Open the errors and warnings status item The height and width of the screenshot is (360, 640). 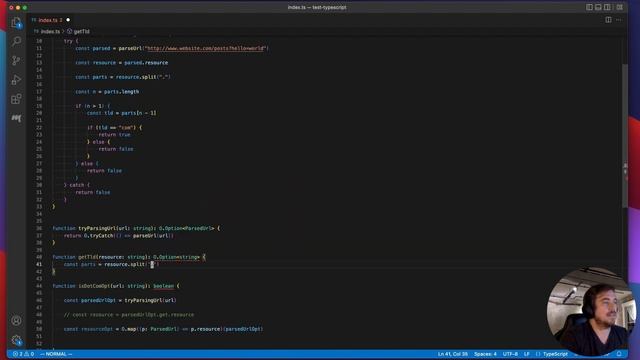click(x=23, y=354)
